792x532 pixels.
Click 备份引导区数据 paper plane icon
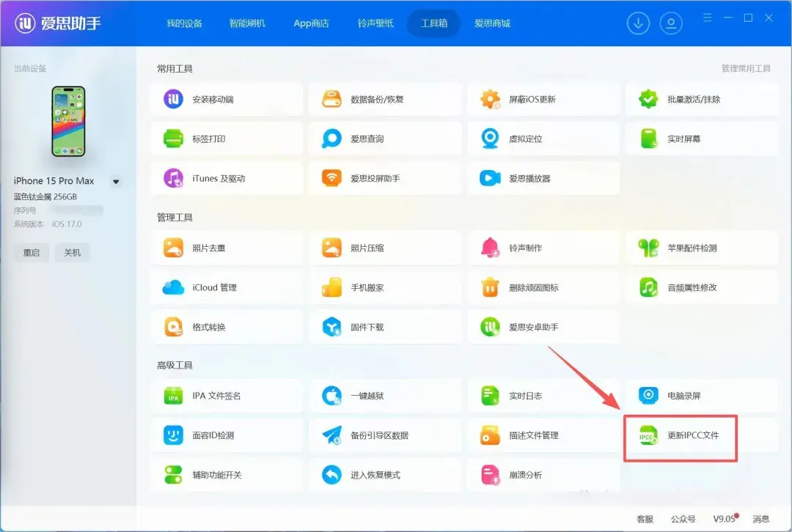pyautogui.click(x=332, y=435)
